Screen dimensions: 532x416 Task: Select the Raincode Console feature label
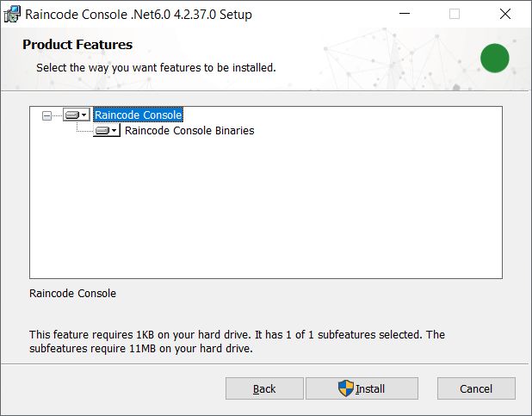138,115
